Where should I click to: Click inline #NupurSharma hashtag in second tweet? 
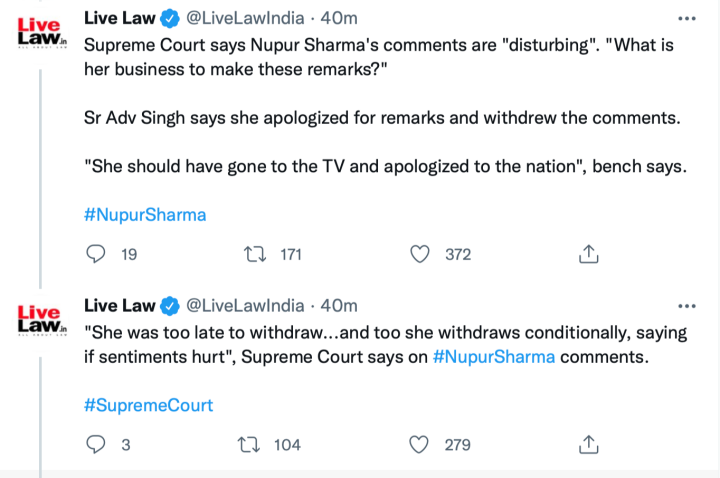[493, 357]
